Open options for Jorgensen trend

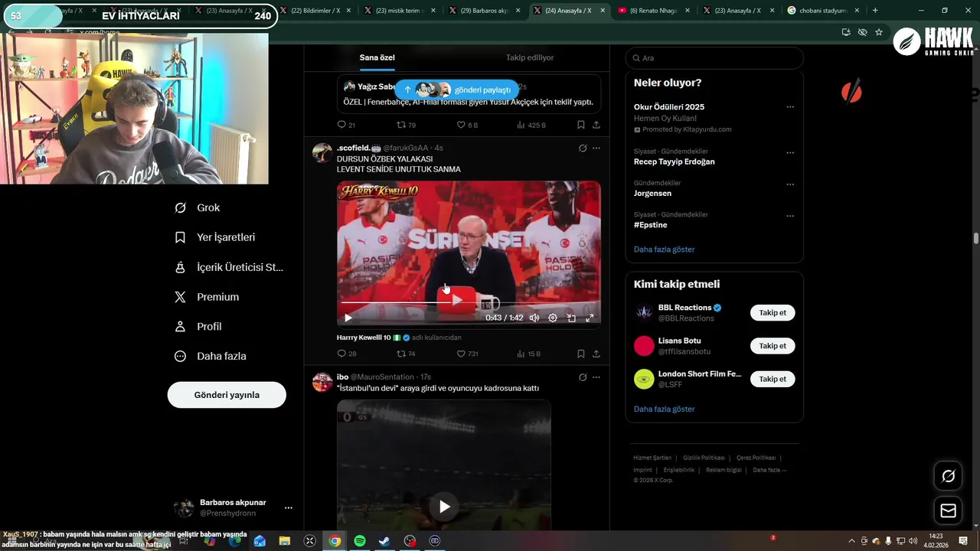point(790,184)
